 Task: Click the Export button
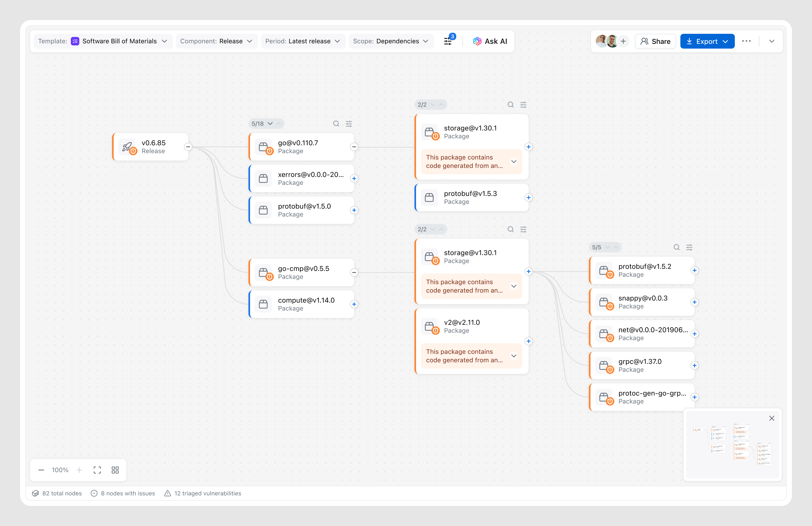pyautogui.click(x=707, y=41)
